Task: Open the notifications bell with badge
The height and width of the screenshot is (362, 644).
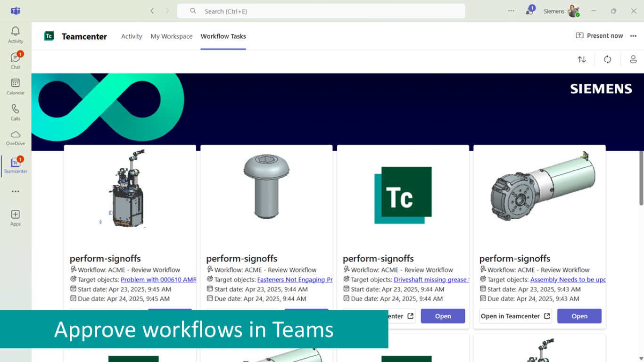Action: [x=529, y=11]
